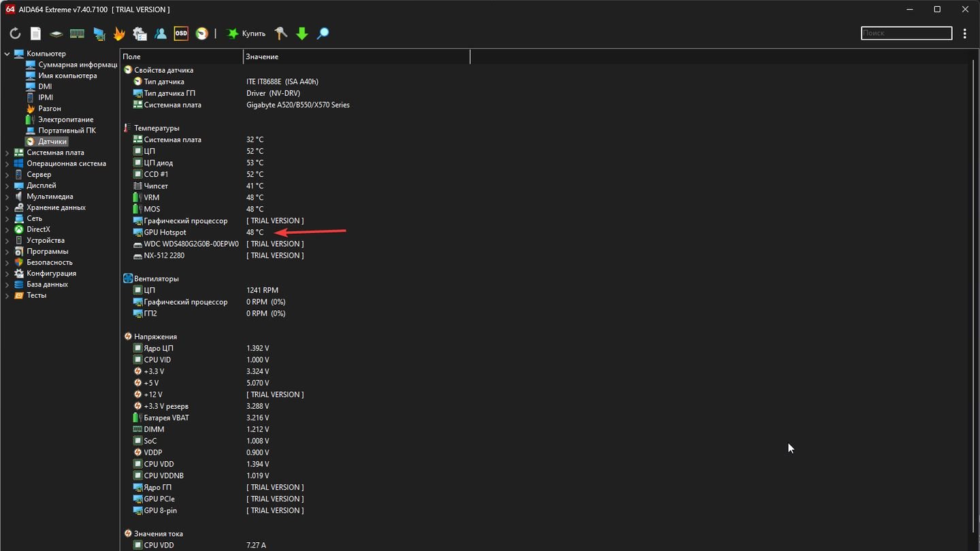
Task: Click the Значение column header
Action: [357, 56]
